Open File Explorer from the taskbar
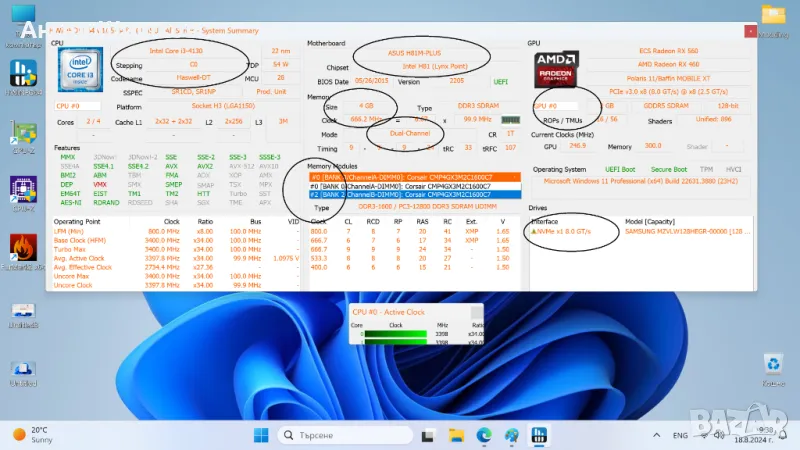 click(456, 435)
